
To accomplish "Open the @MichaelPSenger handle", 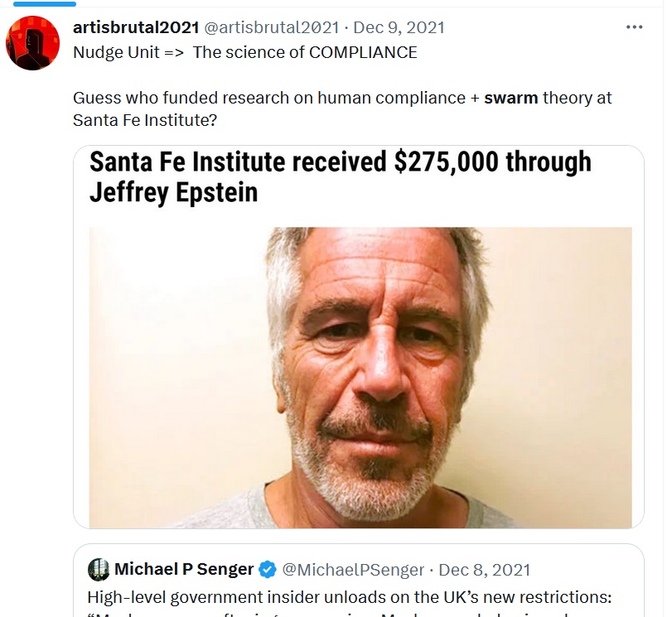I will (x=353, y=570).
